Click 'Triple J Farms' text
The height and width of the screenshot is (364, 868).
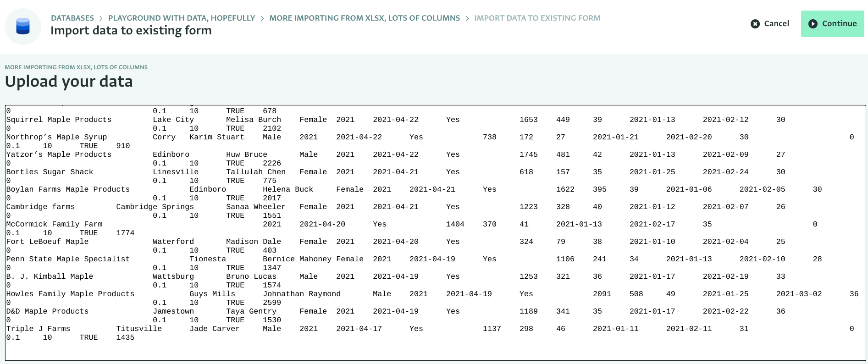(38, 329)
